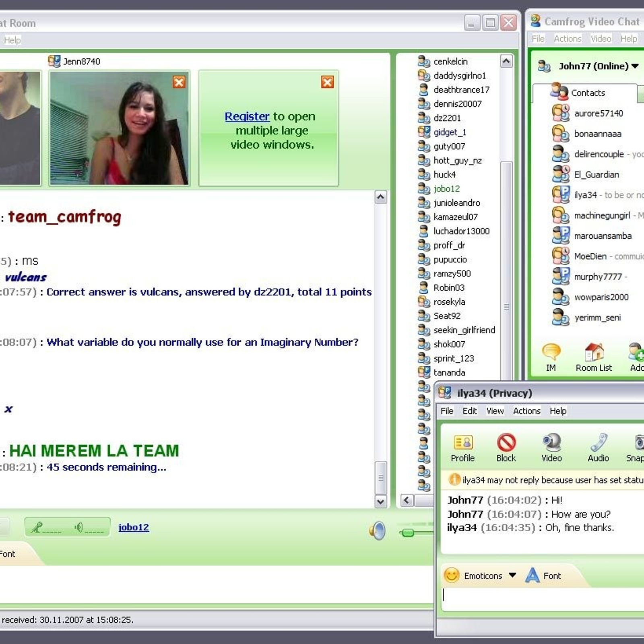Open File menu in ilya34 chat window

(447, 411)
